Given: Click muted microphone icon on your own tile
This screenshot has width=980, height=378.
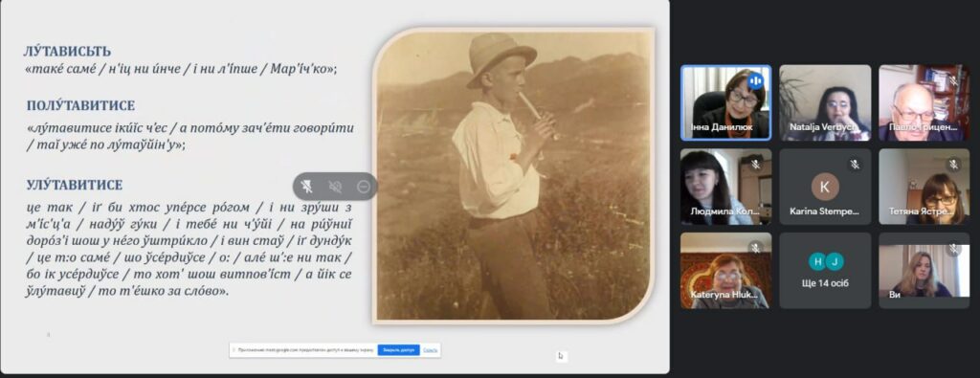Looking at the screenshot, I should tap(953, 248).
